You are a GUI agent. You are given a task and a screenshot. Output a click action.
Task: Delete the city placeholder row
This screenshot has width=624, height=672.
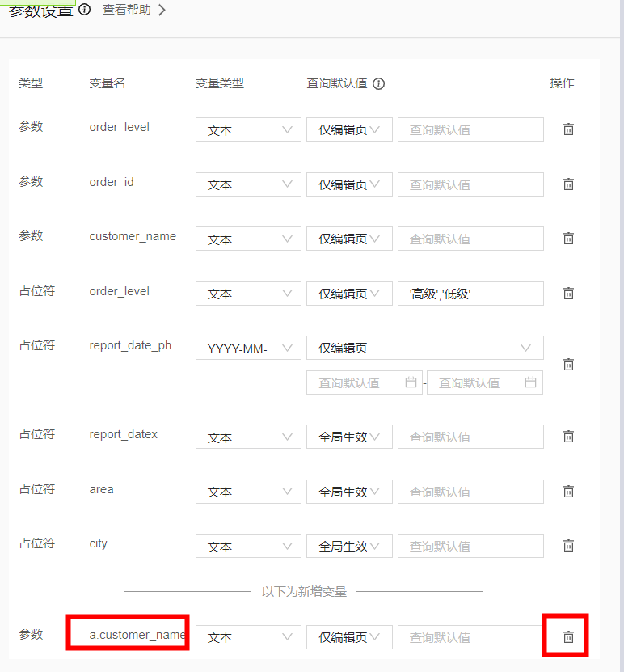pyautogui.click(x=568, y=546)
